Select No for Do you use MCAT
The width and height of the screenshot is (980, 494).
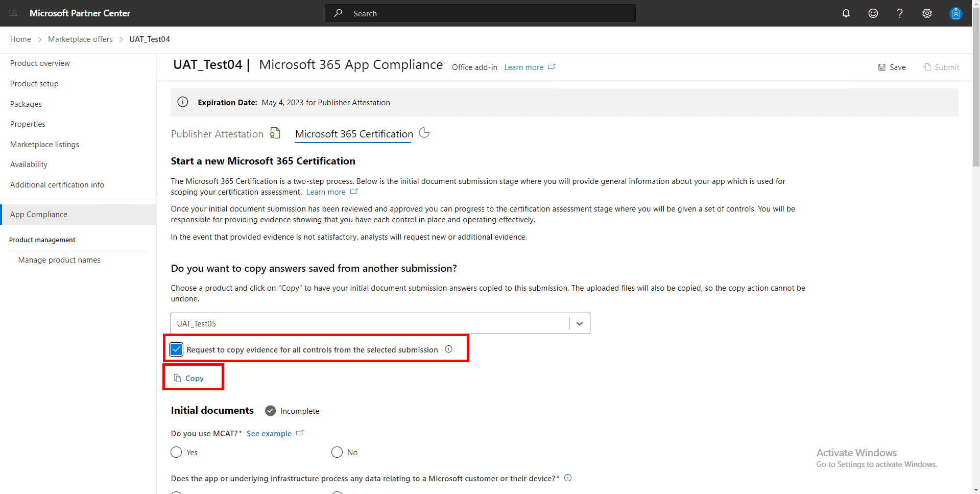click(337, 452)
